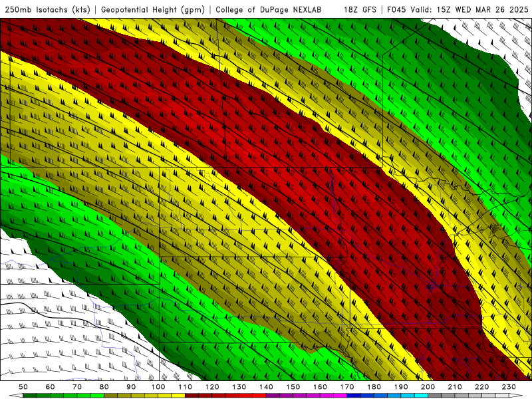Click the '230' label on the color scale
The width and height of the screenshot is (532, 399).
point(509,387)
